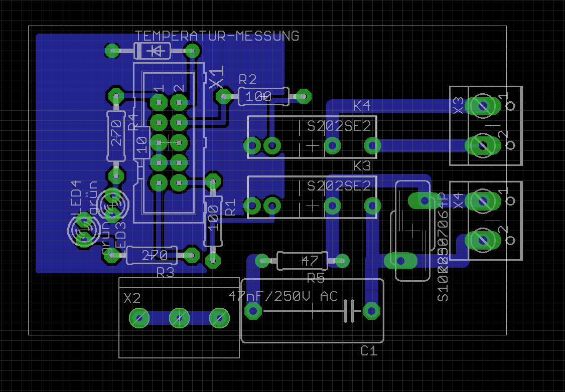The height and width of the screenshot is (392, 565).
Task: Select the rightmost pad of relay K3
Action: coord(372,206)
